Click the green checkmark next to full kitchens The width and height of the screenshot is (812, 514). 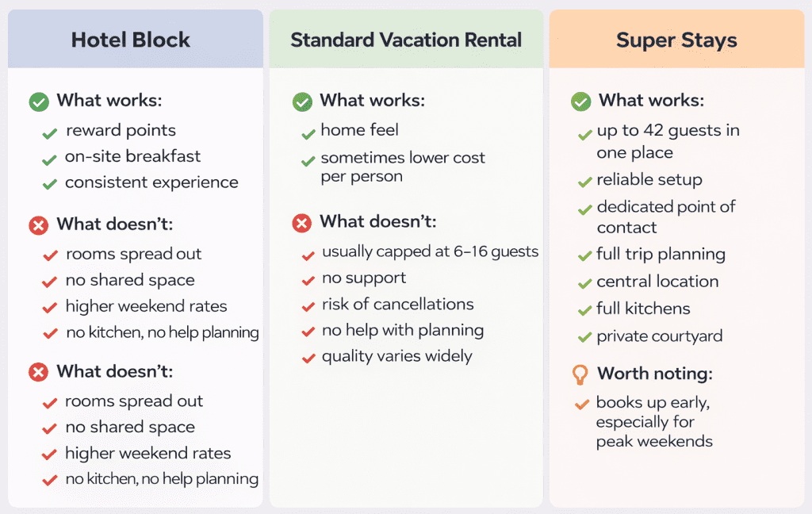(x=585, y=310)
